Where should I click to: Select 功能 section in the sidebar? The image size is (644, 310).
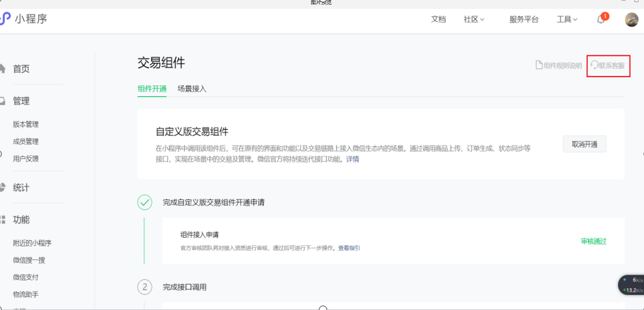click(21, 220)
